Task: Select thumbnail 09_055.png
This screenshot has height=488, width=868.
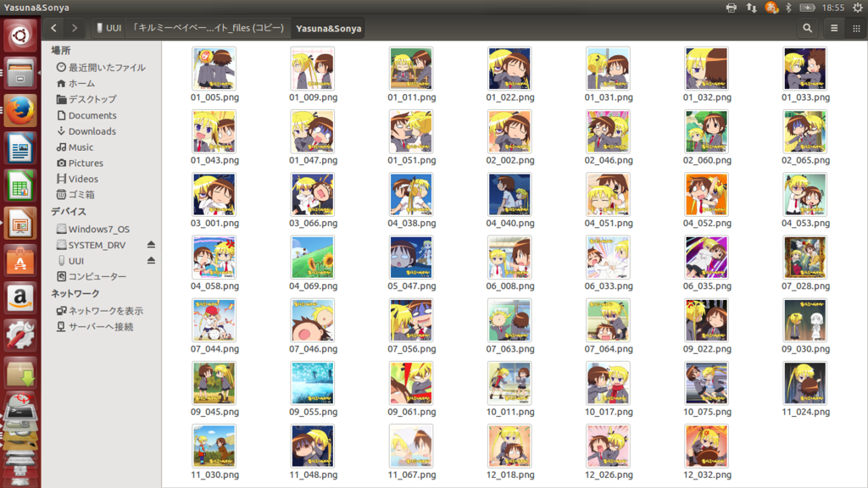Action: coord(313,384)
